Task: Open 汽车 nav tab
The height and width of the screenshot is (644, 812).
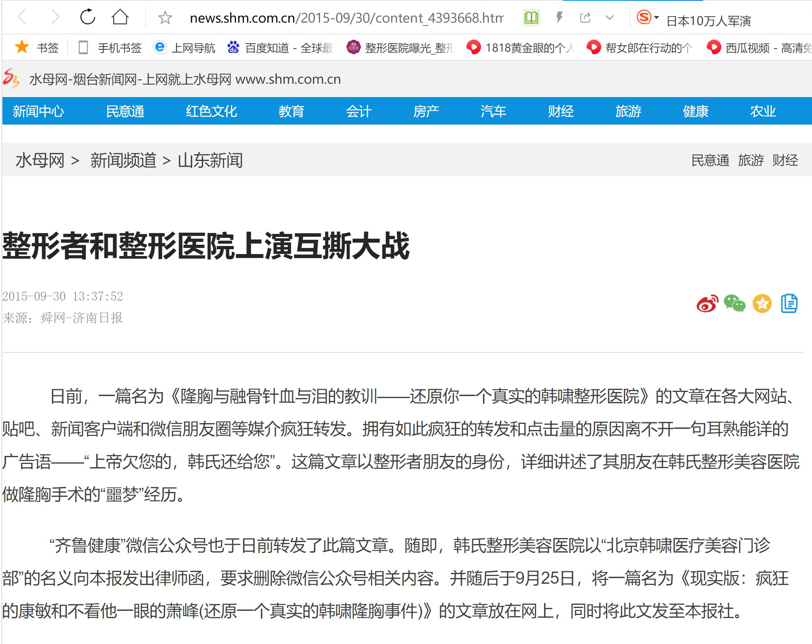Action: point(494,111)
